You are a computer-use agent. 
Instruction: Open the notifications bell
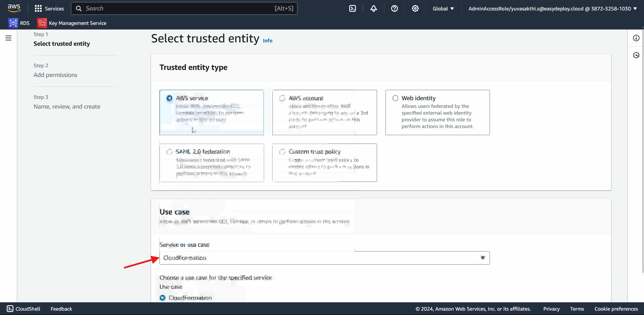(x=374, y=8)
